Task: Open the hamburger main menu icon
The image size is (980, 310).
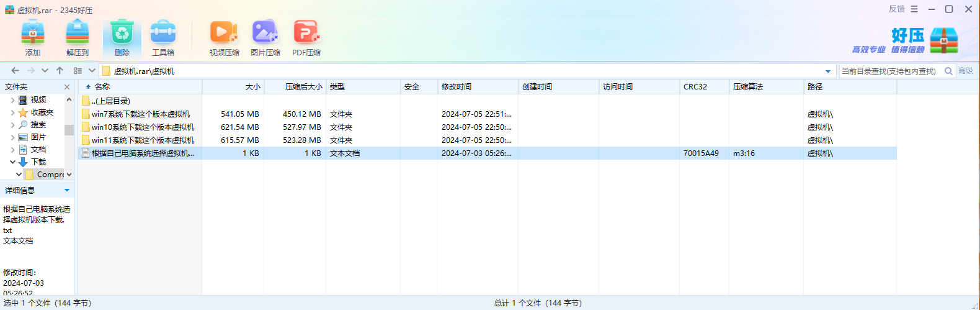Action: tap(914, 9)
